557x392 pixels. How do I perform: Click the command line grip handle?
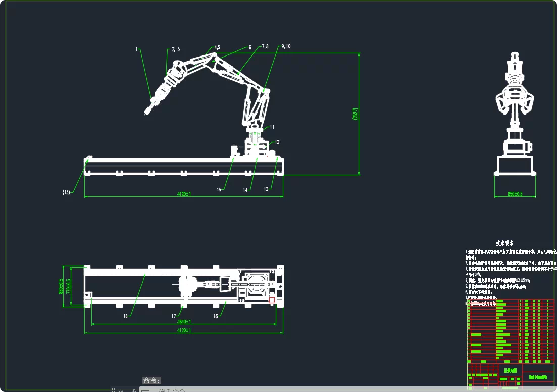click(x=113, y=390)
